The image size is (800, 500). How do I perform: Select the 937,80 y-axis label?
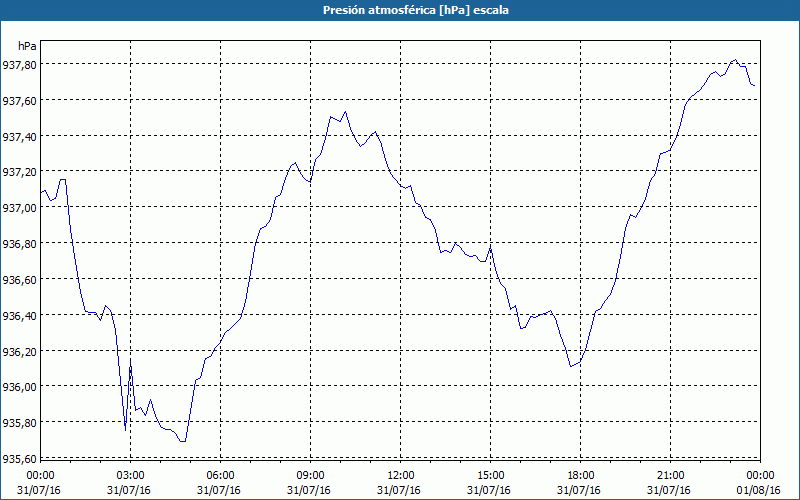pos(19,65)
